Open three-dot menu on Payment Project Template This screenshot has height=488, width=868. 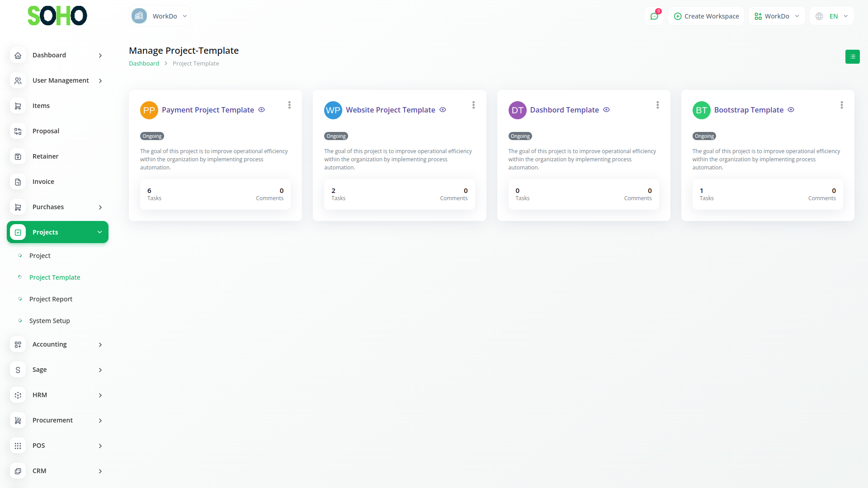[x=289, y=105]
